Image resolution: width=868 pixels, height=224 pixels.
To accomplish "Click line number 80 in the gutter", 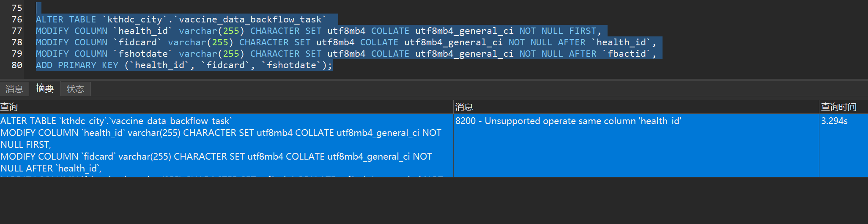I will pos(17,65).
